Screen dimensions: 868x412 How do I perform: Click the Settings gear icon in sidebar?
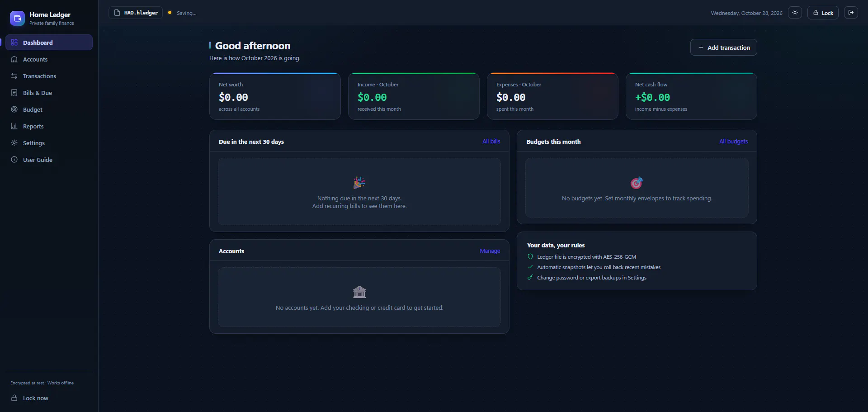14,143
